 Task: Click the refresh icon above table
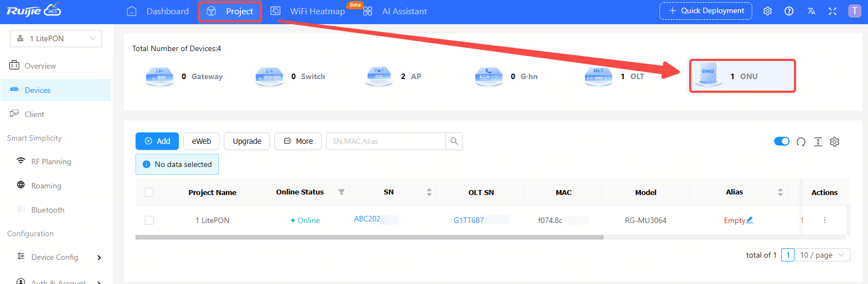coord(801,142)
